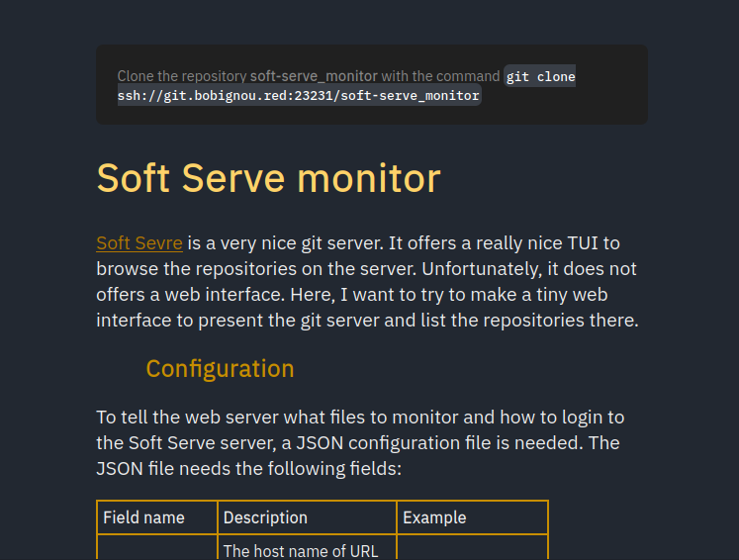Click the Configuration section heading
739x560 pixels.
[x=220, y=369]
